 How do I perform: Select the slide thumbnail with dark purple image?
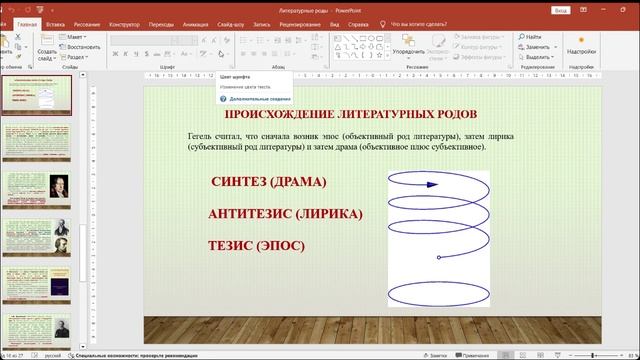coord(37,285)
